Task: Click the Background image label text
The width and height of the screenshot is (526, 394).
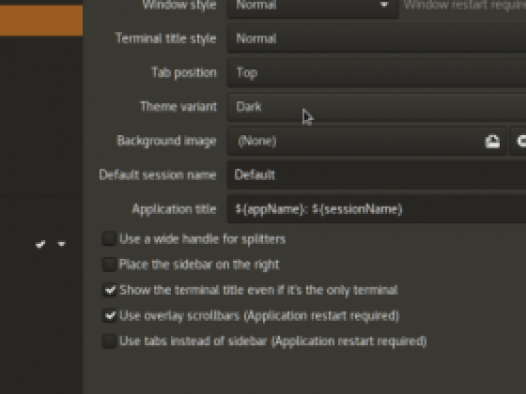Action: pos(166,141)
